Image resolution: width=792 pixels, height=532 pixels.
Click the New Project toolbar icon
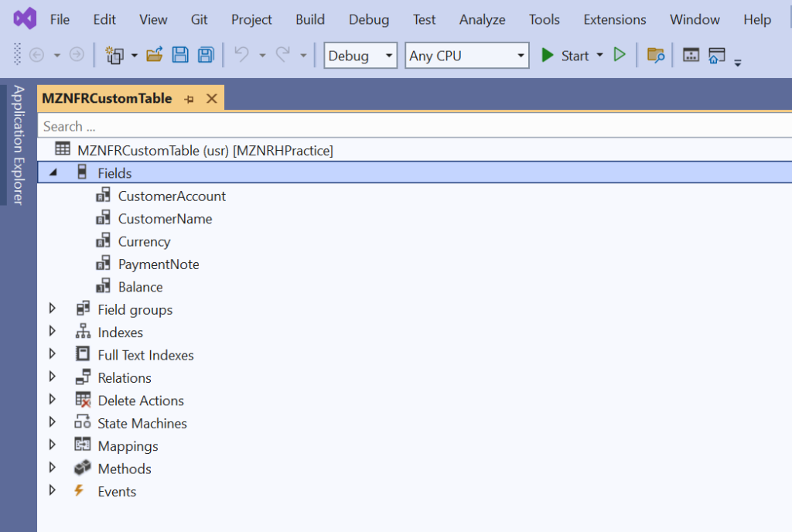(x=114, y=55)
